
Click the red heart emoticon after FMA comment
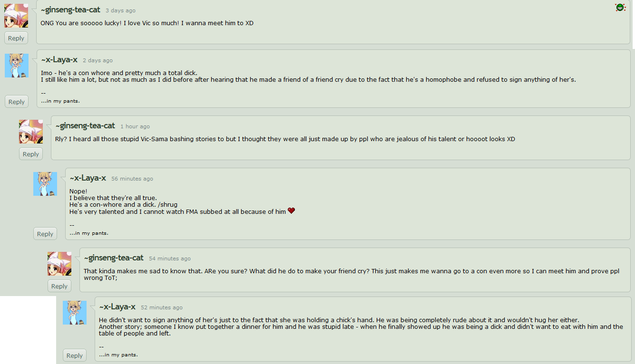pos(292,211)
